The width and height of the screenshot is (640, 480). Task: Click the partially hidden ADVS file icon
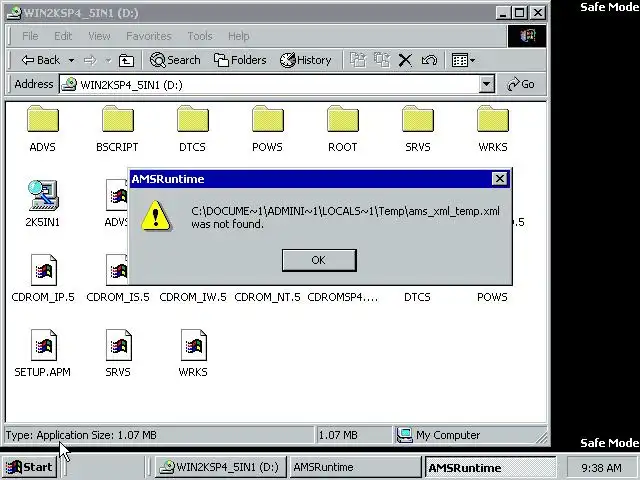117,195
